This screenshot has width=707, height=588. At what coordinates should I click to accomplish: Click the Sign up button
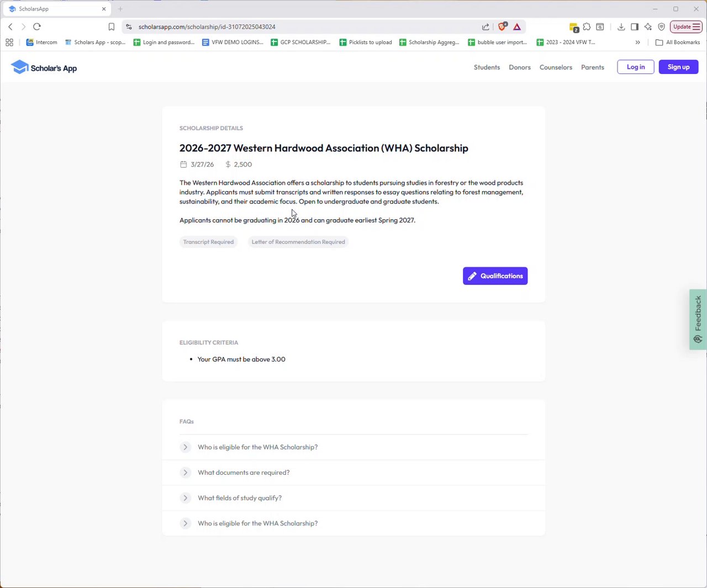[x=678, y=67]
